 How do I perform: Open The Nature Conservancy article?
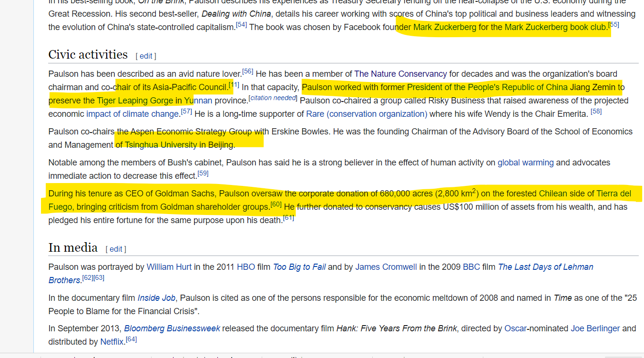pos(400,74)
